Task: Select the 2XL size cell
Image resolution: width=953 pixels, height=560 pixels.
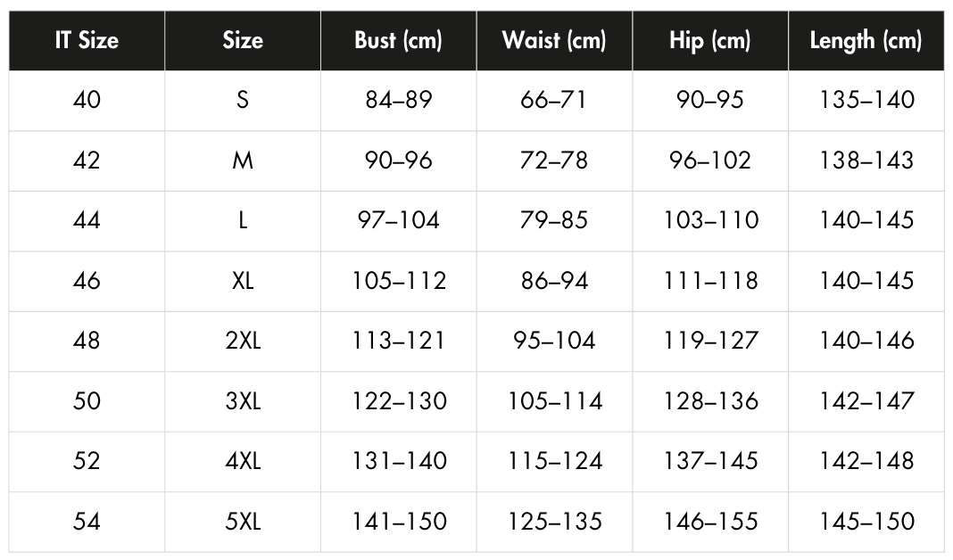Action: click(243, 342)
